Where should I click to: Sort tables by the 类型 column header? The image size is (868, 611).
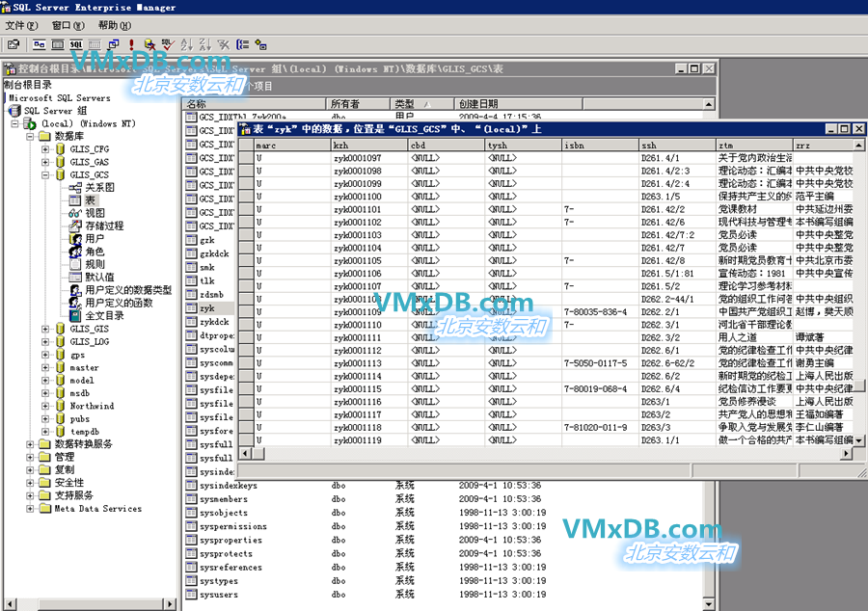pos(422,104)
